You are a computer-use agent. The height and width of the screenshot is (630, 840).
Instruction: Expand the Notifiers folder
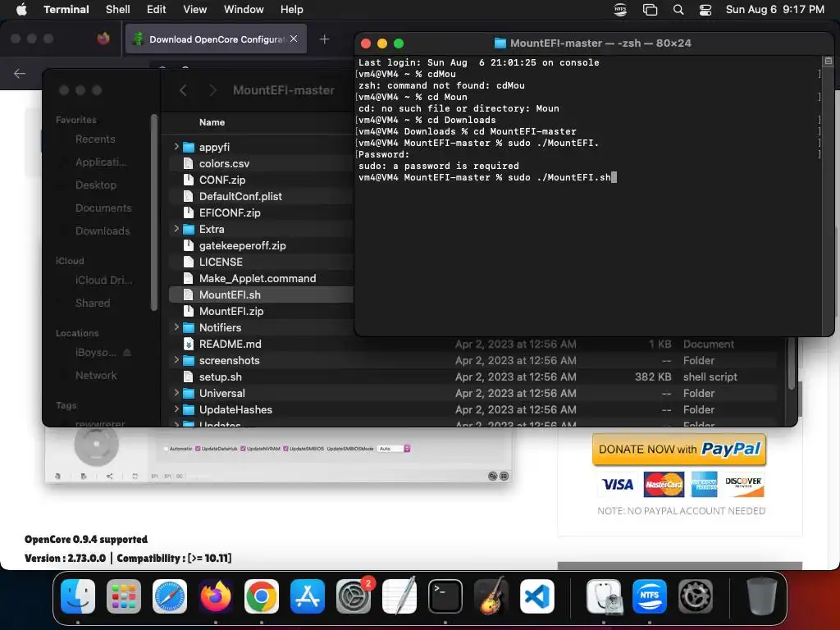[176, 326]
